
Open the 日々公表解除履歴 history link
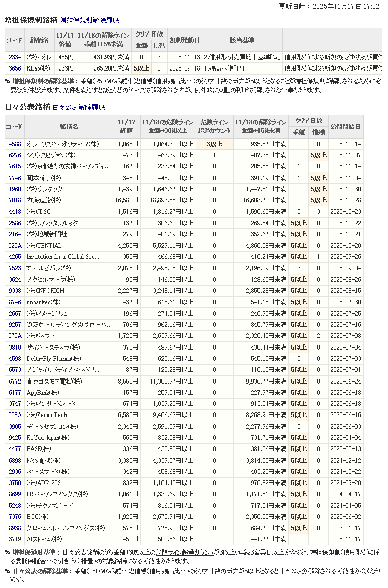pos(78,108)
